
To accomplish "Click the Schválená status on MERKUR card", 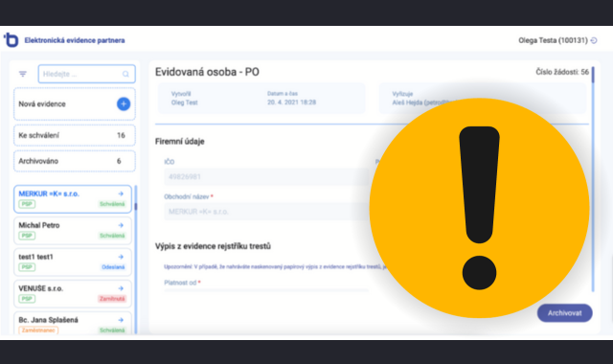I will (x=112, y=204).
